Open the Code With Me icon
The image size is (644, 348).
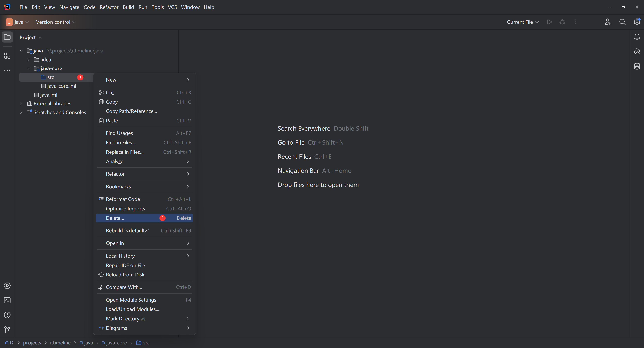tap(608, 22)
